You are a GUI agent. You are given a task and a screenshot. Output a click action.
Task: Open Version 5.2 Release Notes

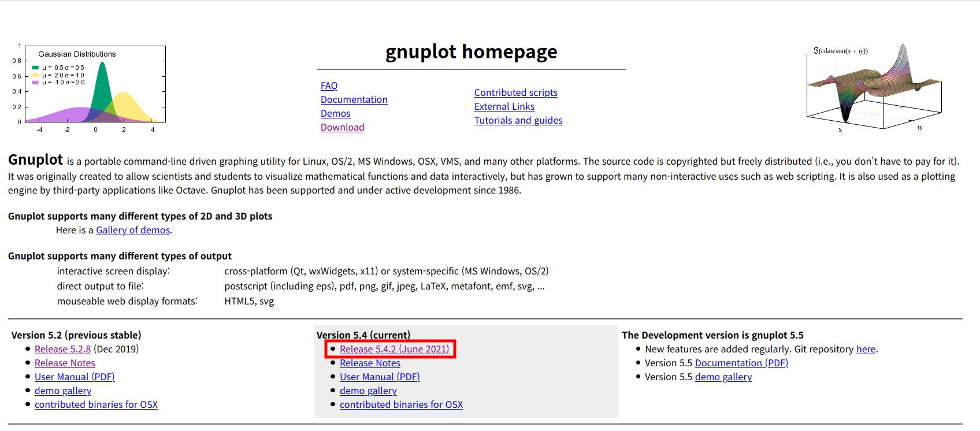65,363
